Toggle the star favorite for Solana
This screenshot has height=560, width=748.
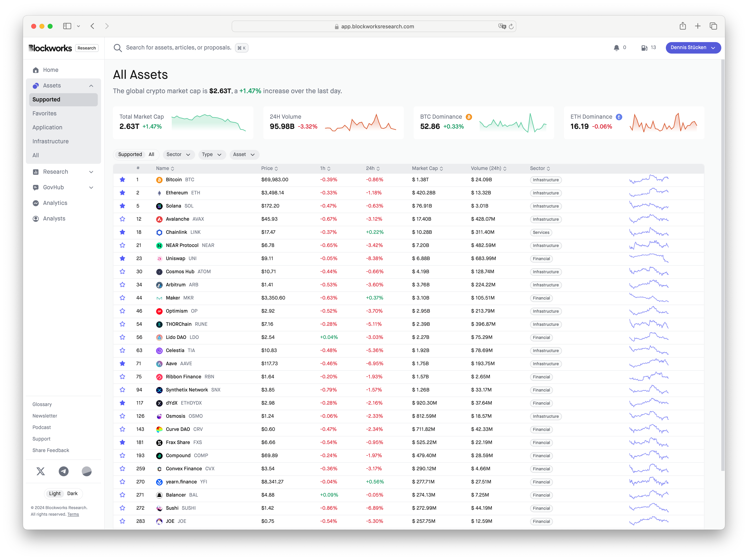[122, 206]
